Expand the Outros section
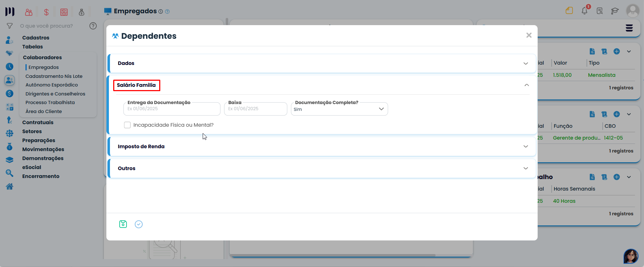The image size is (644, 267). [322, 168]
